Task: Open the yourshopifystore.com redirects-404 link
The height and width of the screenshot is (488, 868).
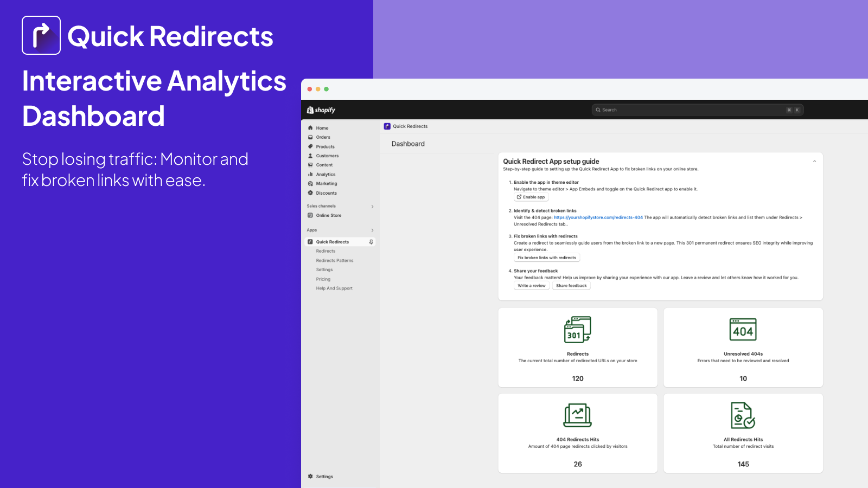Action: tap(598, 217)
